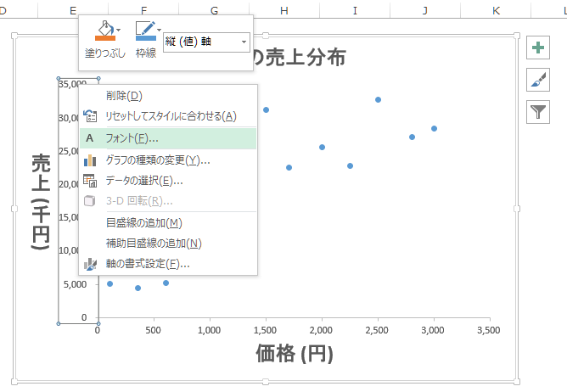Open the Outline dropdown arrow
This screenshot has height=392, width=567.
pos(159,30)
